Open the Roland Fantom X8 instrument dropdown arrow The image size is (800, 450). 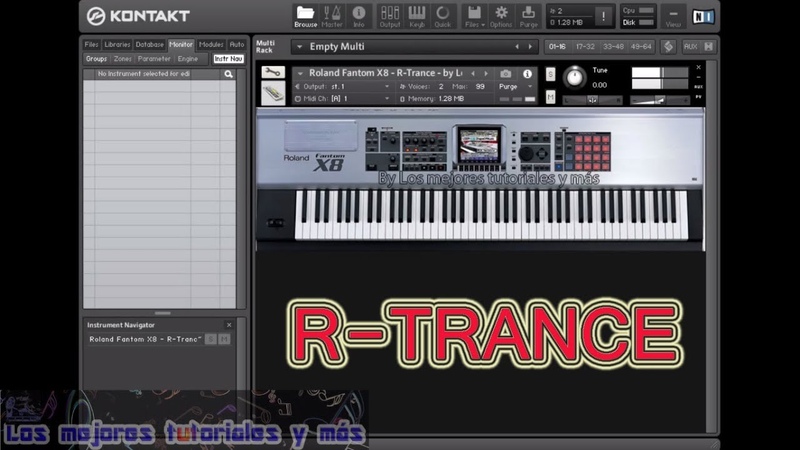[300, 73]
